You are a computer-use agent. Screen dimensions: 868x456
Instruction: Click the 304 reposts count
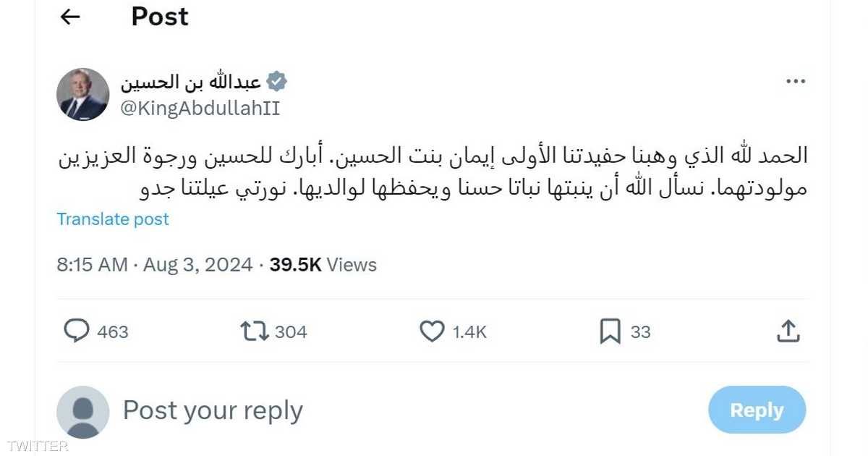(291, 332)
